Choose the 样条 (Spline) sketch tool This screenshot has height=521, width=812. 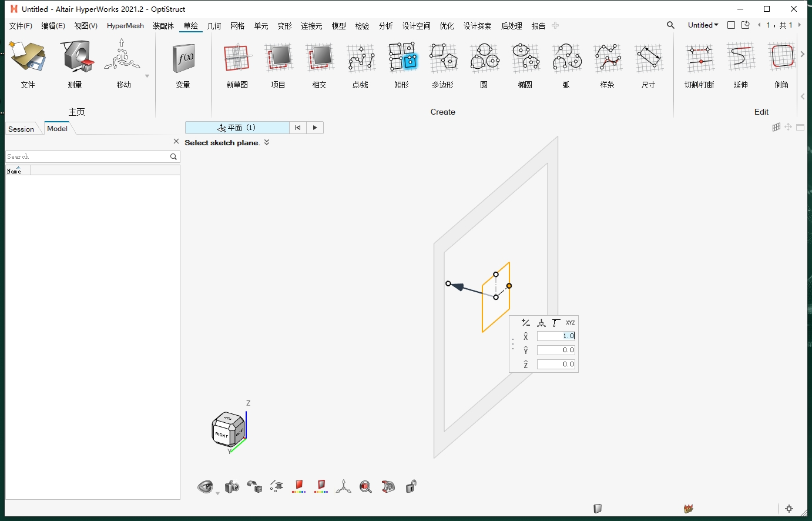[x=608, y=66]
